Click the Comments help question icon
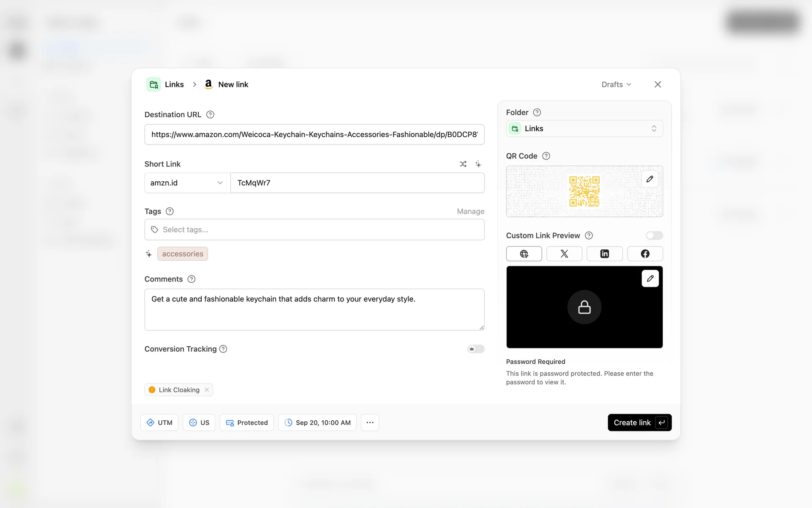Image resolution: width=812 pixels, height=508 pixels. pos(192,279)
